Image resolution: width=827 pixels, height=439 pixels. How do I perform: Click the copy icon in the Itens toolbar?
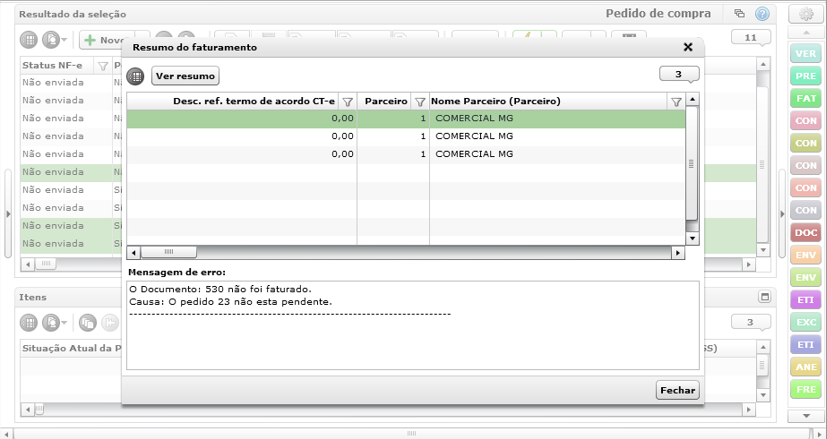[x=51, y=322]
